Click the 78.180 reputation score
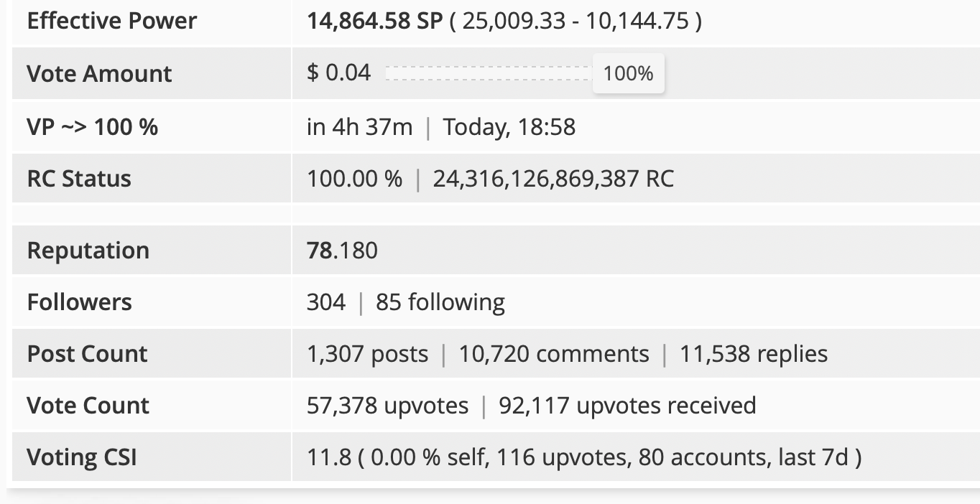The height and width of the screenshot is (504, 980). point(342,251)
